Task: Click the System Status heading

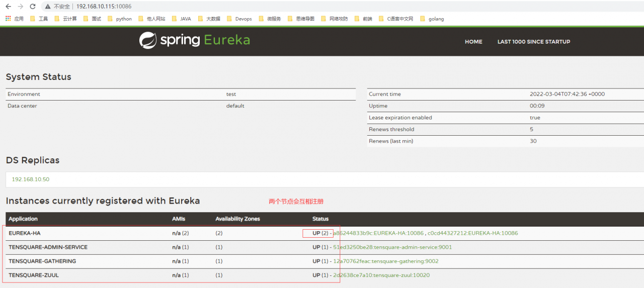Action: point(38,77)
